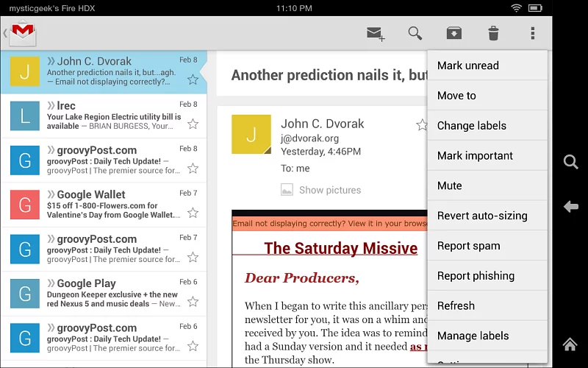
Task: Tap sender address j@dvorak.org
Action: (309, 138)
